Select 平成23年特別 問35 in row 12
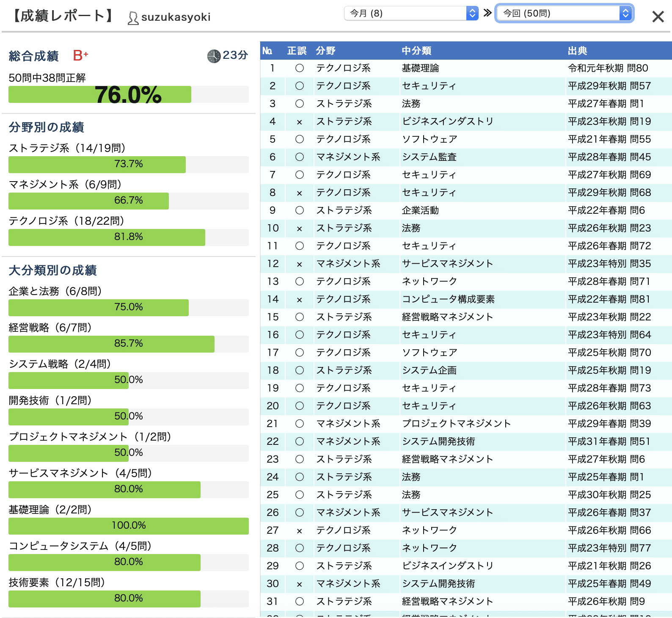Image resolution: width=672 pixels, height=618 pixels. [609, 264]
